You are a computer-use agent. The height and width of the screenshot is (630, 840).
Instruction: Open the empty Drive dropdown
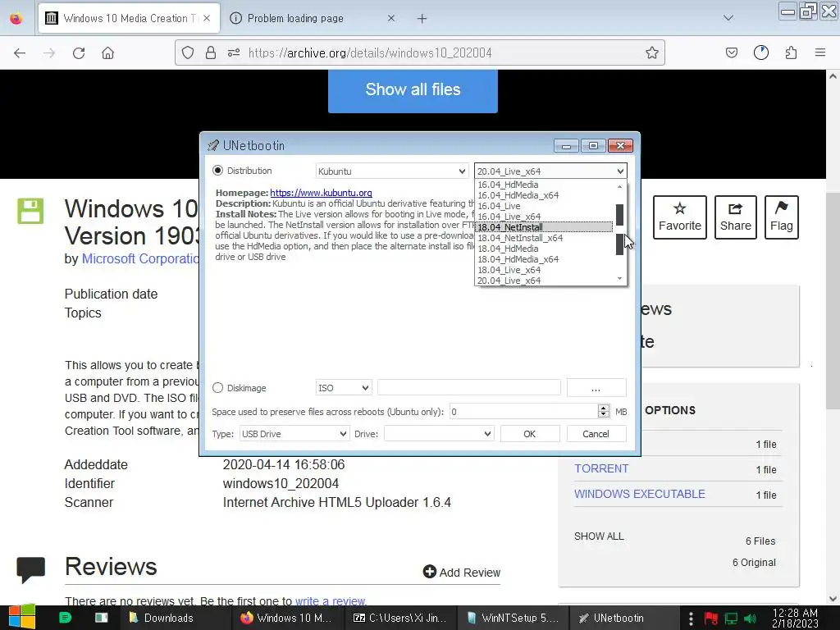click(x=440, y=434)
